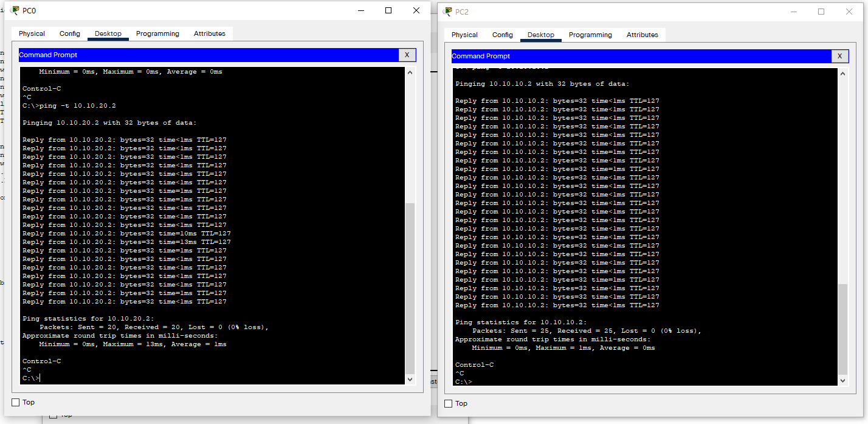The width and height of the screenshot is (868, 424).
Task: Enable the Top checkbox in PC0
Action: [16, 402]
